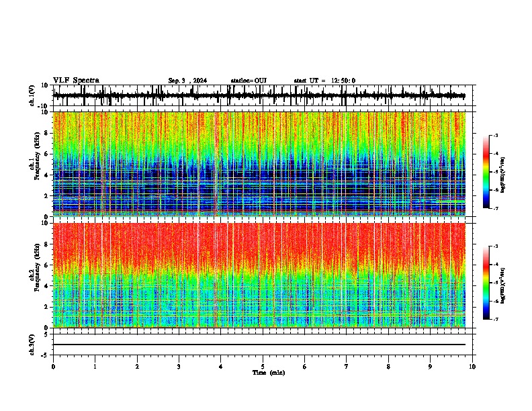
Task: Click the "Time (min)" x-axis label
Action: point(269,373)
